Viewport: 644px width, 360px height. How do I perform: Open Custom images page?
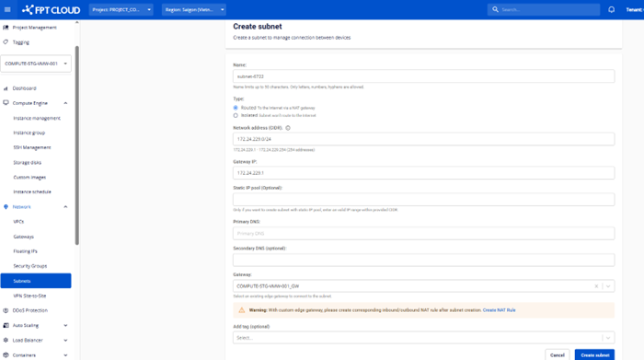(29, 178)
